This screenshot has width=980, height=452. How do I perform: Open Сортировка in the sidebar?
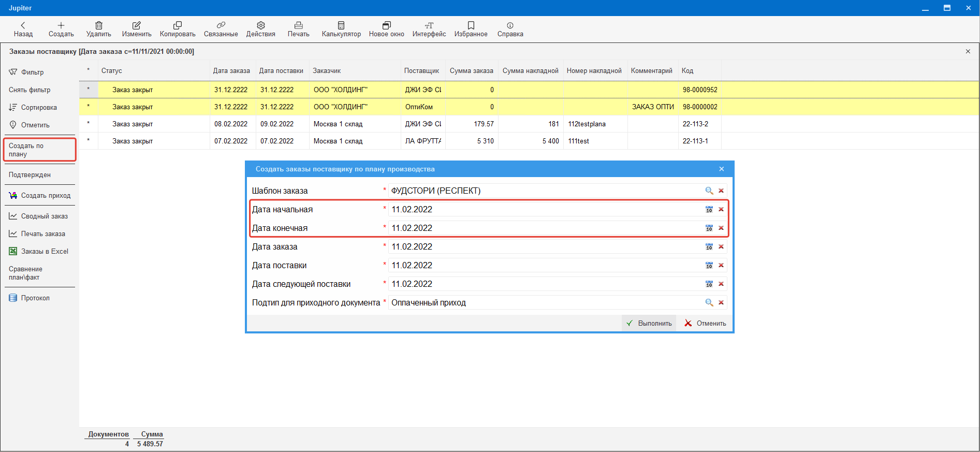[33, 107]
